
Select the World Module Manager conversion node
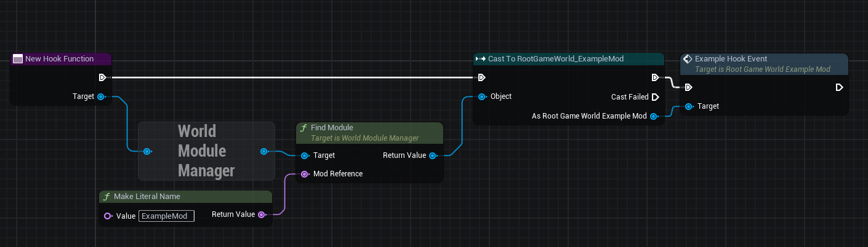pyautogui.click(x=206, y=151)
